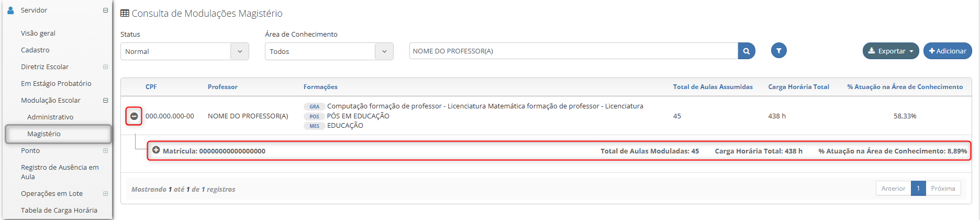The width and height of the screenshot is (980, 220).
Task: Click the professor name search field
Action: click(x=573, y=51)
